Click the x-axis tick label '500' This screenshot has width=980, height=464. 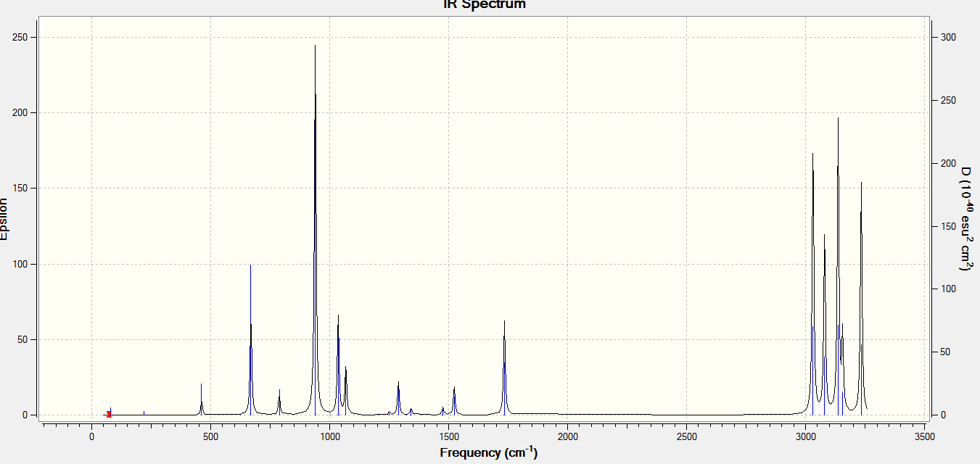pos(210,437)
